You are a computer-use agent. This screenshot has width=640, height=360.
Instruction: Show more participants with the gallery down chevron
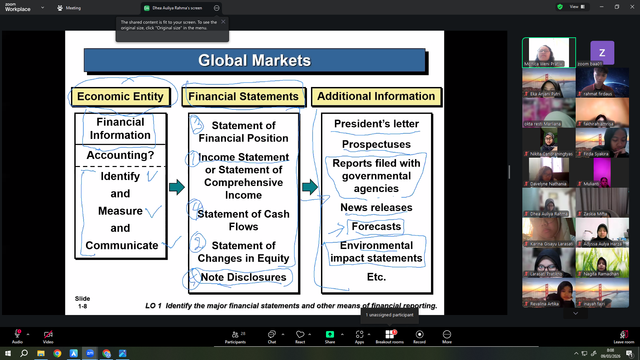(x=576, y=313)
